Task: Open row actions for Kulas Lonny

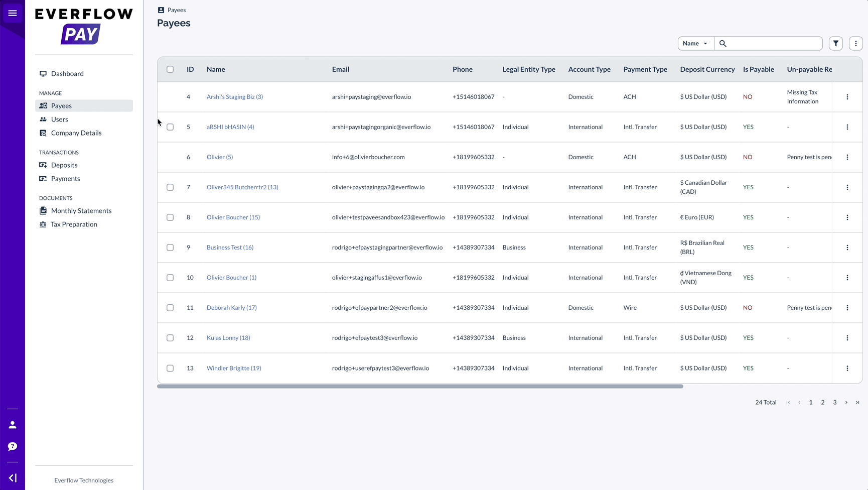Action: click(x=847, y=338)
